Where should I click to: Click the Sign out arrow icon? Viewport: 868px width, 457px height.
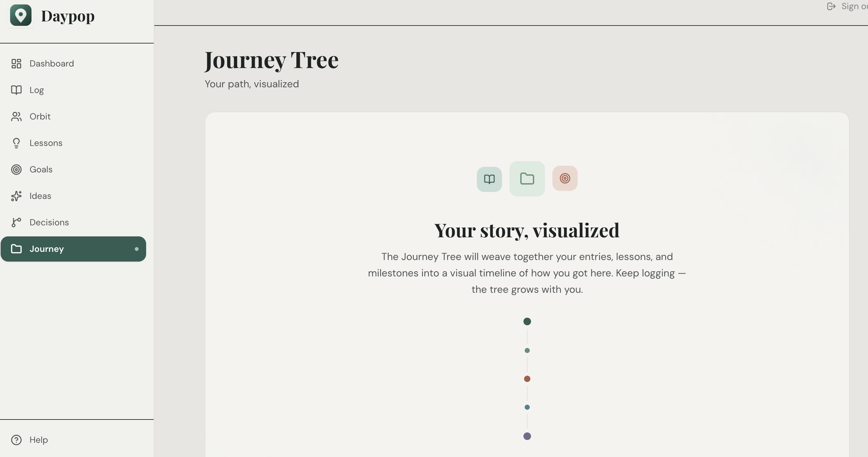point(831,6)
